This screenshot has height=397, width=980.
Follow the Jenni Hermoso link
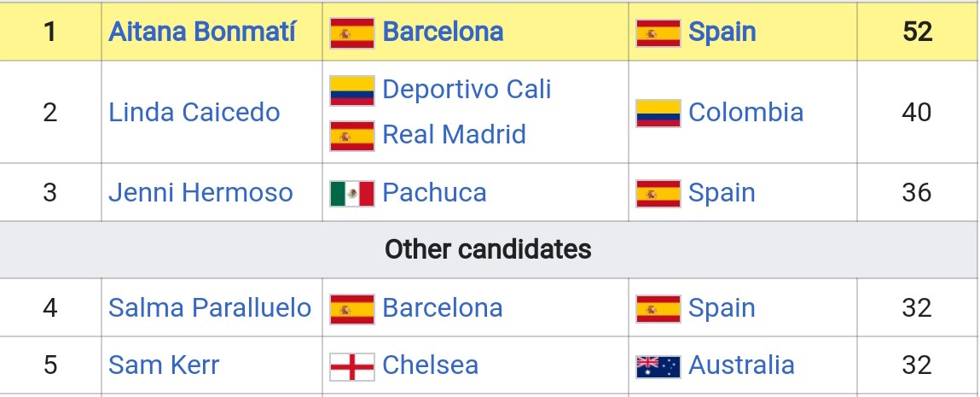[x=200, y=193]
